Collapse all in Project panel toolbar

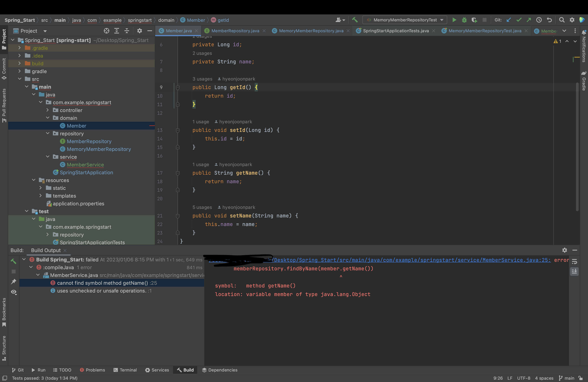point(127,31)
